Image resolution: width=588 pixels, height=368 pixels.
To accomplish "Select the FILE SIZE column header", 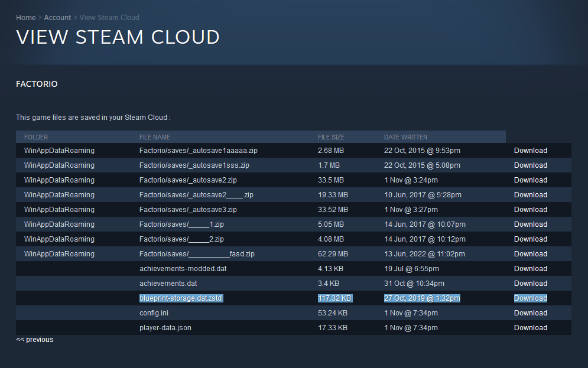I will (x=331, y=137).
